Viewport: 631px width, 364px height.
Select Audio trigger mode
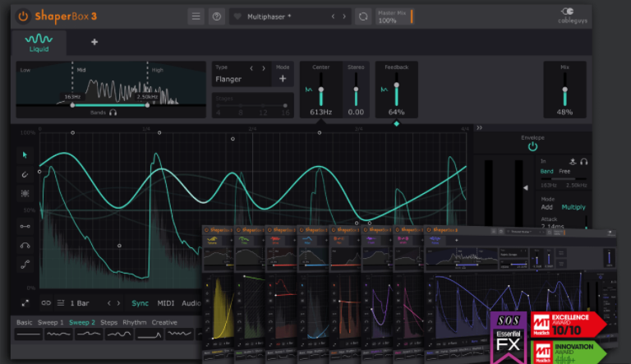point(191,303)
